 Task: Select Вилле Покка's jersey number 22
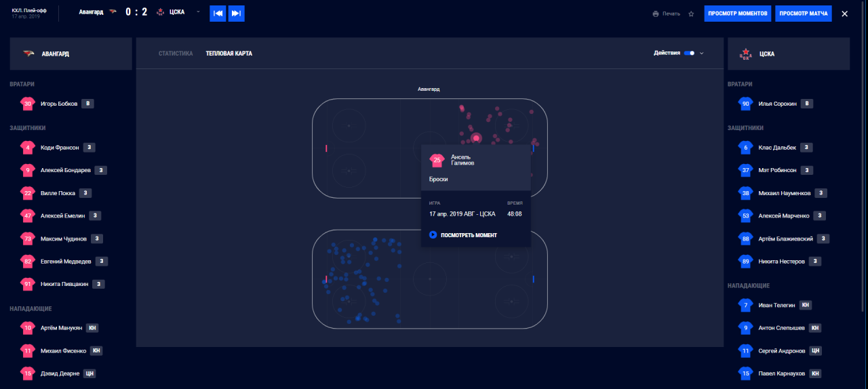click(28, 193)
